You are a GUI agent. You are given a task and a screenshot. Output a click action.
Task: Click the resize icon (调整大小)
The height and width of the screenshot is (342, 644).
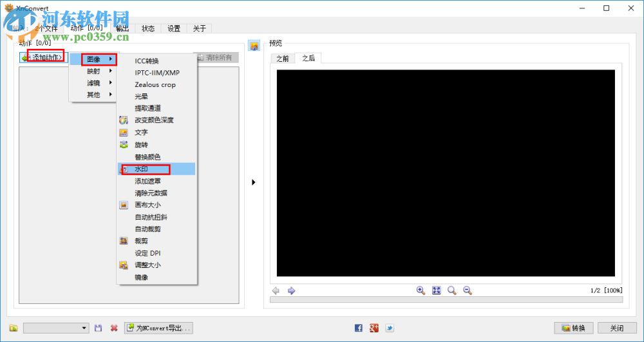click(123, 265)
